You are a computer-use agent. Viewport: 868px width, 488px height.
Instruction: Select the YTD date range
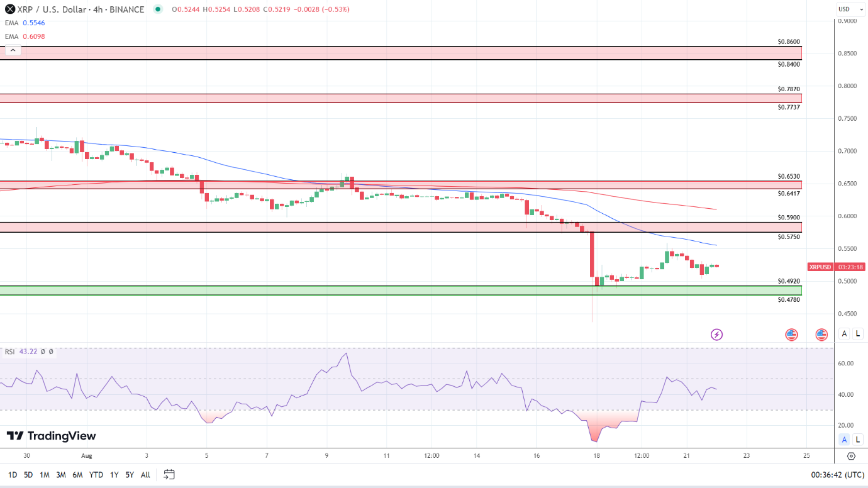point(96,475)
